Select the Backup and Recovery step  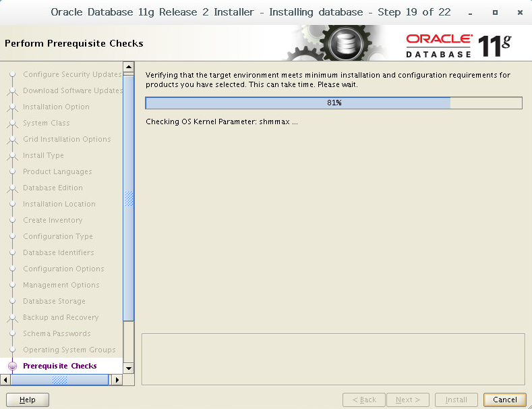click(61, 317)
